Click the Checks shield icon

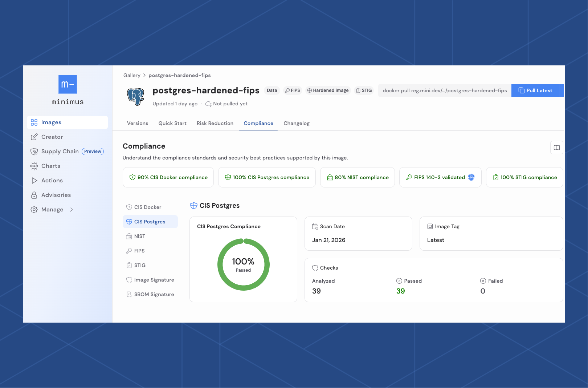[315, 268]
